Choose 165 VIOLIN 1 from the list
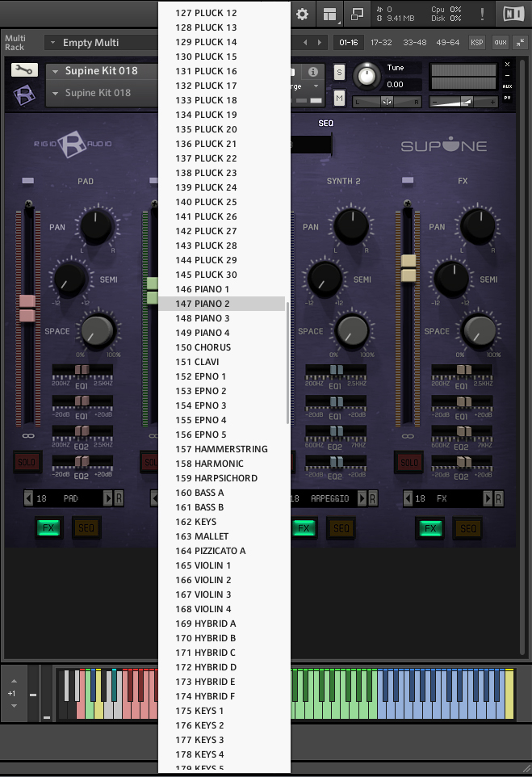This screenshot has height=777, width=532. (x=222, y=565)
